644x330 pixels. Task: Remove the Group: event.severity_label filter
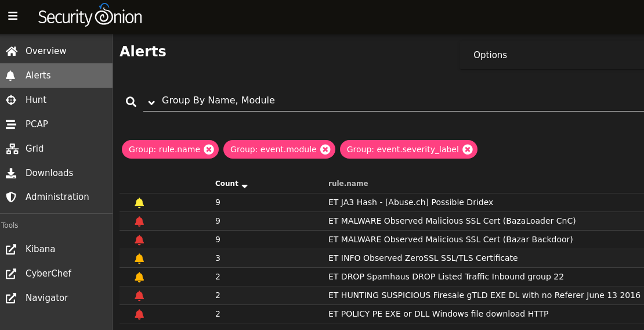tap(468, 149)
